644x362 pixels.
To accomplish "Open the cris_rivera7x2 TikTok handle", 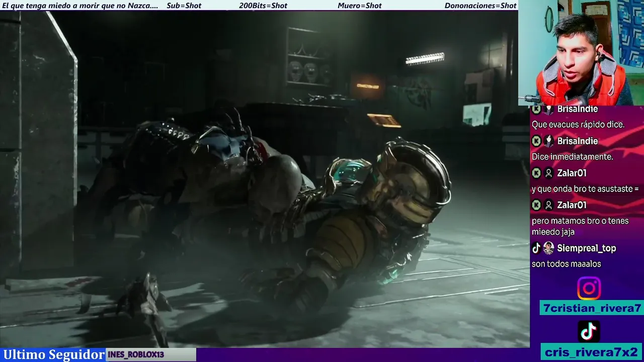I will click(x=592, y=351).
